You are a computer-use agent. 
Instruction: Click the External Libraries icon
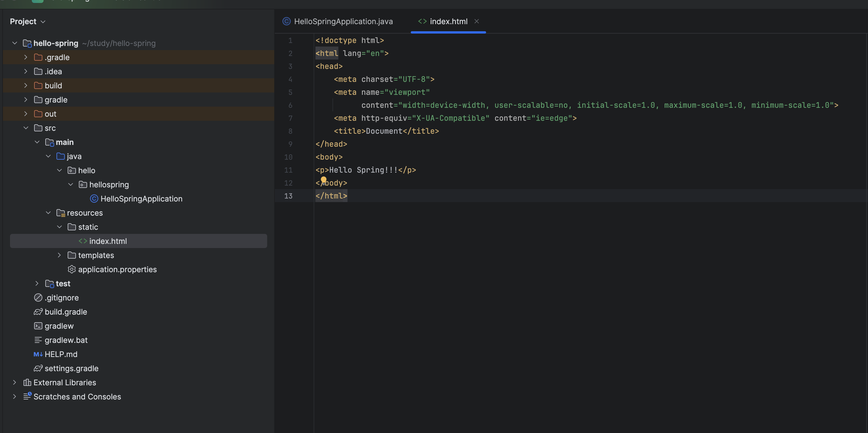(x=27, y=383)
